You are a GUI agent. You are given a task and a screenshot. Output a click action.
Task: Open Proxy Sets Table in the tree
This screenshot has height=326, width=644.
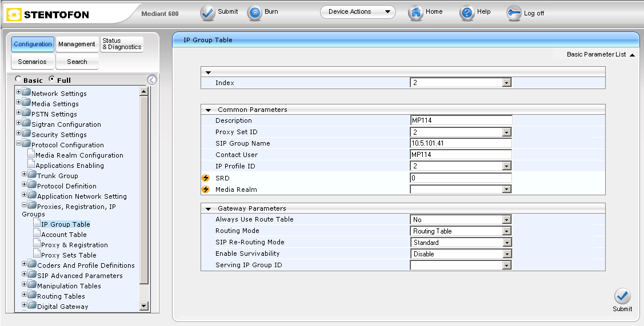tap(69, 255)
